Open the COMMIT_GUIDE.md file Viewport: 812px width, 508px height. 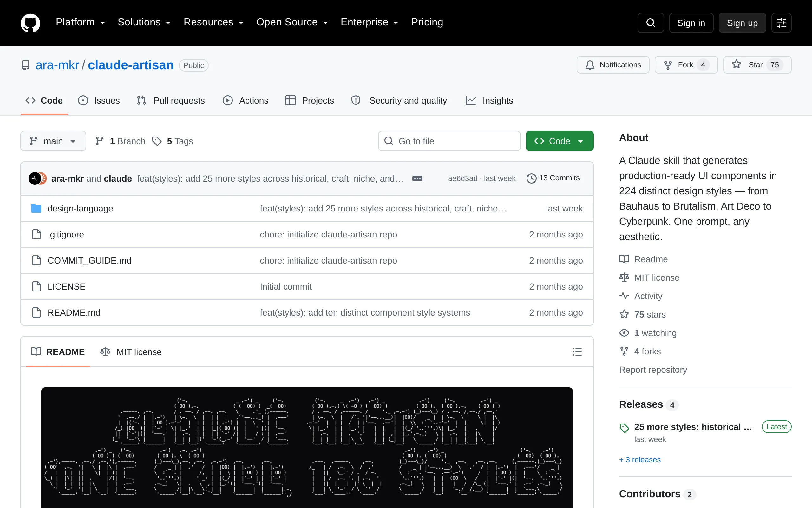coord(89,260)
